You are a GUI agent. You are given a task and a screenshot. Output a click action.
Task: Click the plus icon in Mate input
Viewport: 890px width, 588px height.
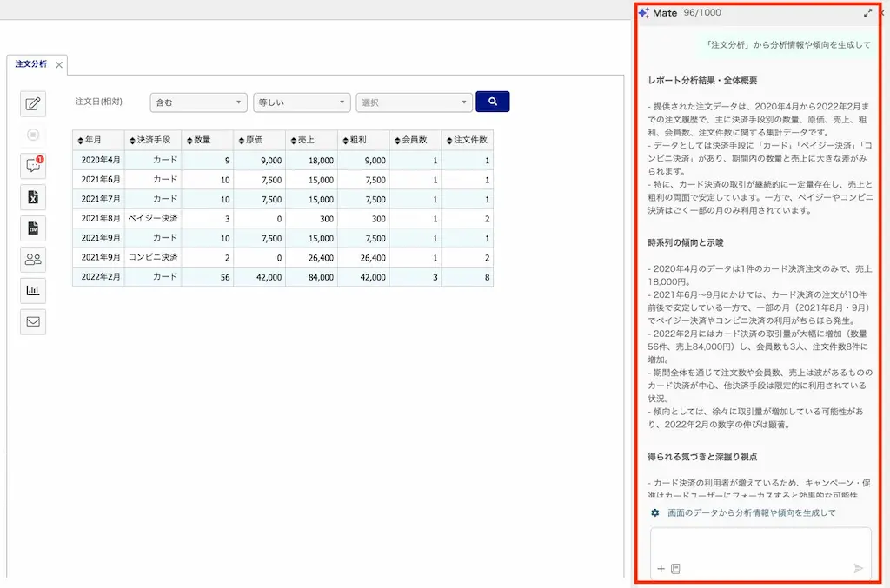point(661,569)
